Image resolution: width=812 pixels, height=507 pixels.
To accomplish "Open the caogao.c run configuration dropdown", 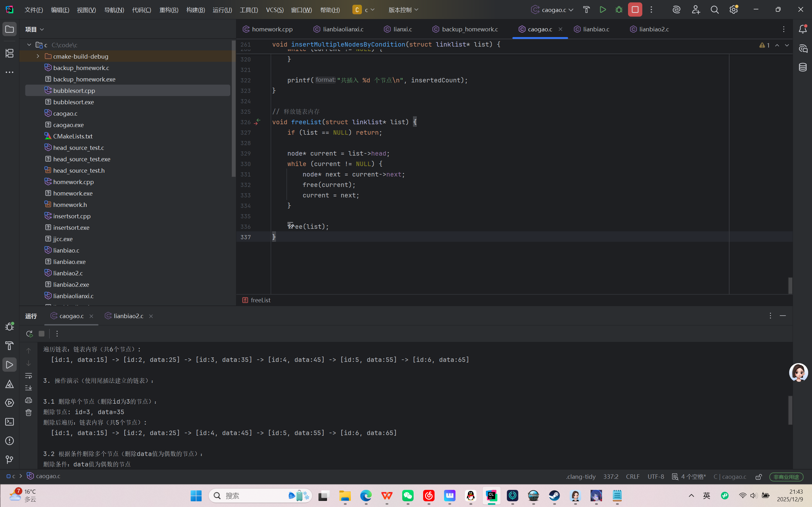I will [x=553, y=10].
